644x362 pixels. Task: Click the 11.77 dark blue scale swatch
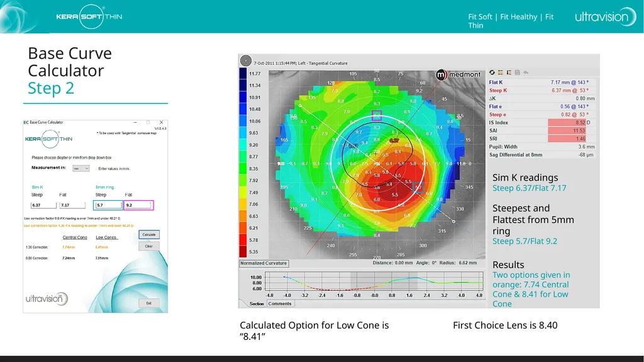[243, 74]
